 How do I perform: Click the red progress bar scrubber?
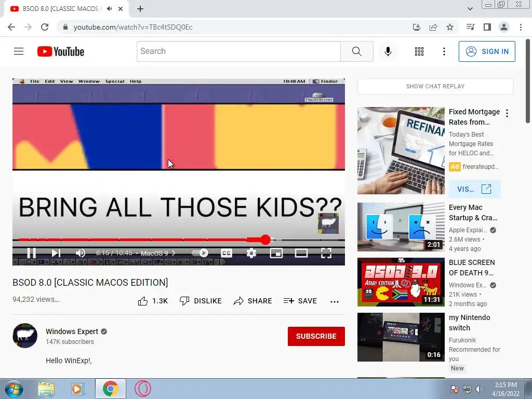click(x=265, y=240)
